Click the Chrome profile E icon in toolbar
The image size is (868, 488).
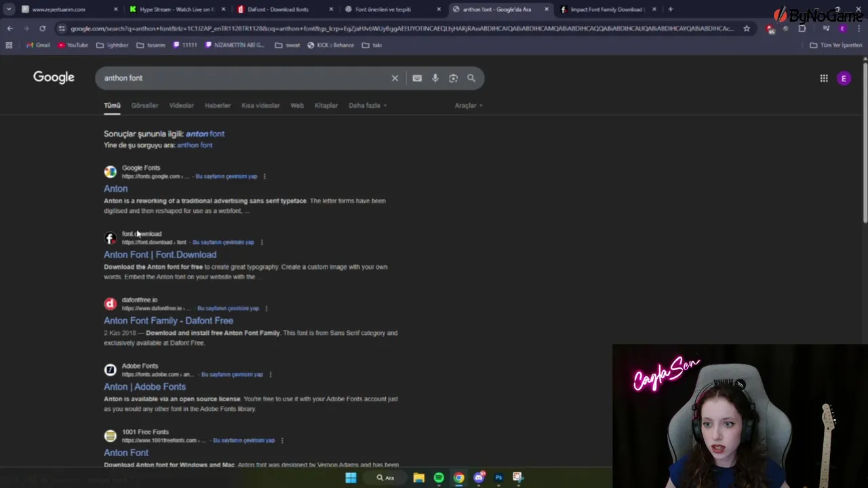pos(843,28)
